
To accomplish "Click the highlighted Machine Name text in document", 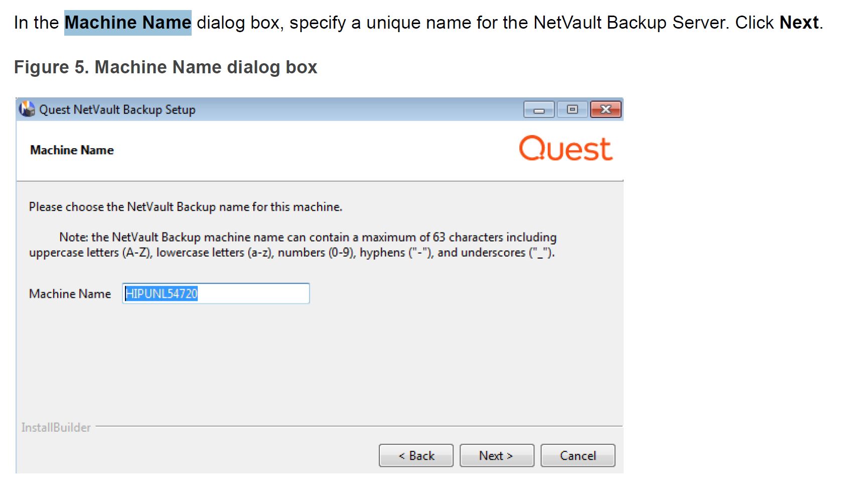I will pos(127,23).
